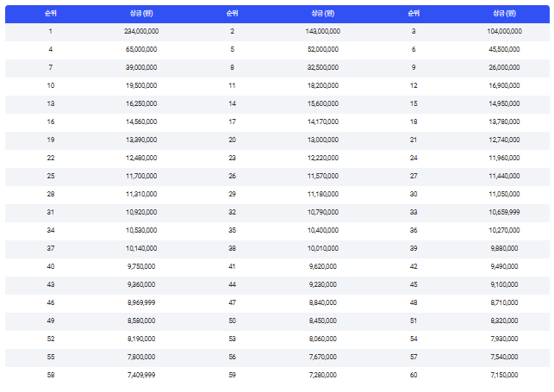
Task: Select the 9,490,000 prize cell
Action: (505, 266)
